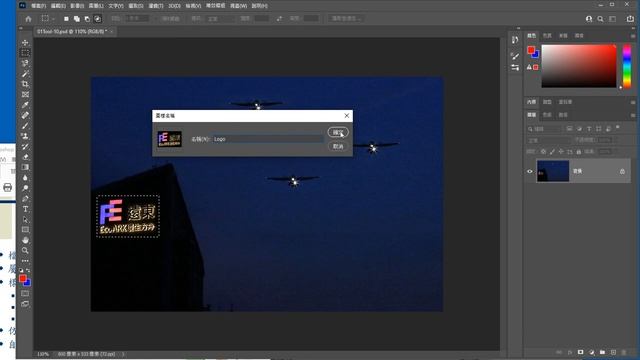Select the Crop tool

(x=25, y=84)
